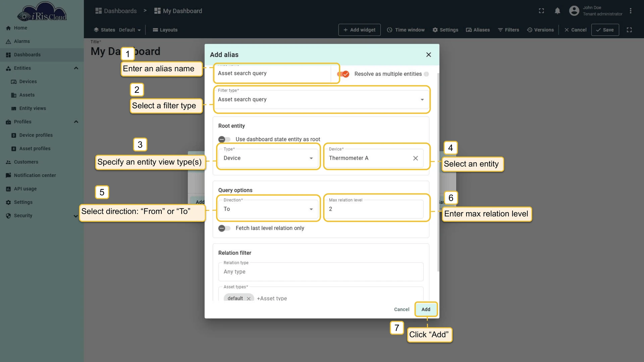Collapse the Entities sidebar section

(76, 68)
